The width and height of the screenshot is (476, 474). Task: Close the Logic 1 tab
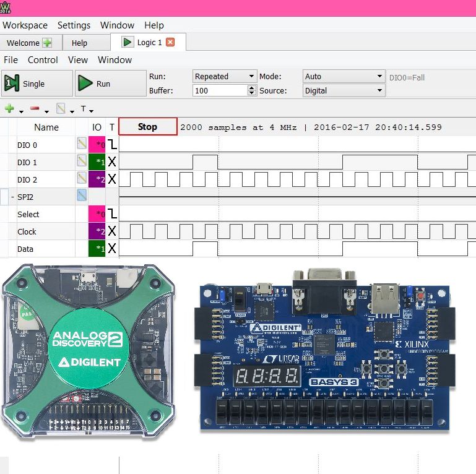click(170, 42)
